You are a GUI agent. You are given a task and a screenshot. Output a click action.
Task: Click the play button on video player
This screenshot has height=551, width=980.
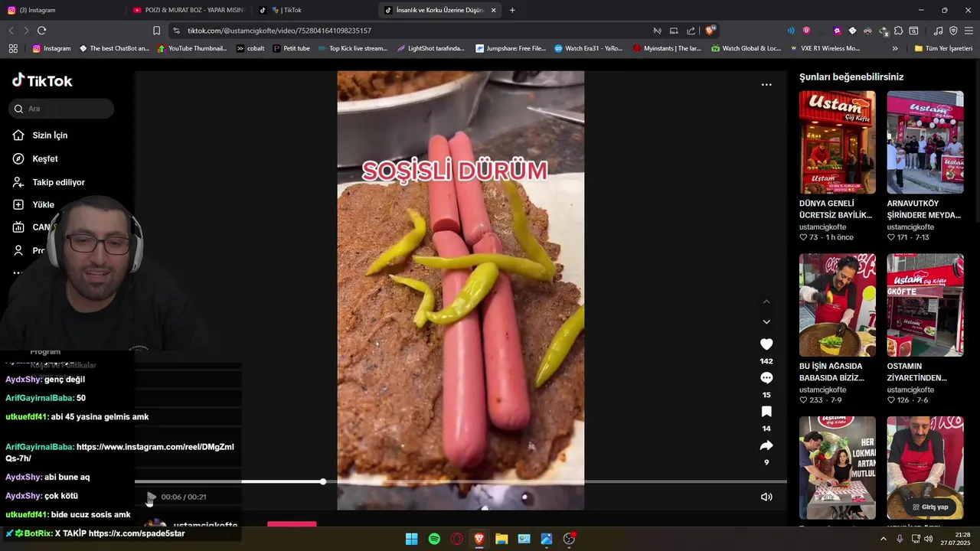click(151, 497)
